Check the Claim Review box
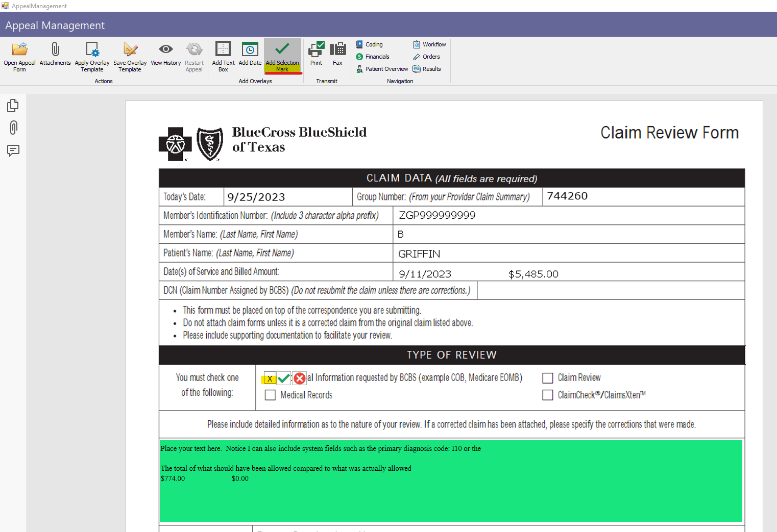 point(548,378)
